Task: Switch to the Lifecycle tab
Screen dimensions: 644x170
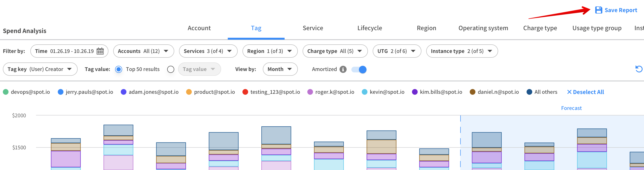Action: pos(370,28)
